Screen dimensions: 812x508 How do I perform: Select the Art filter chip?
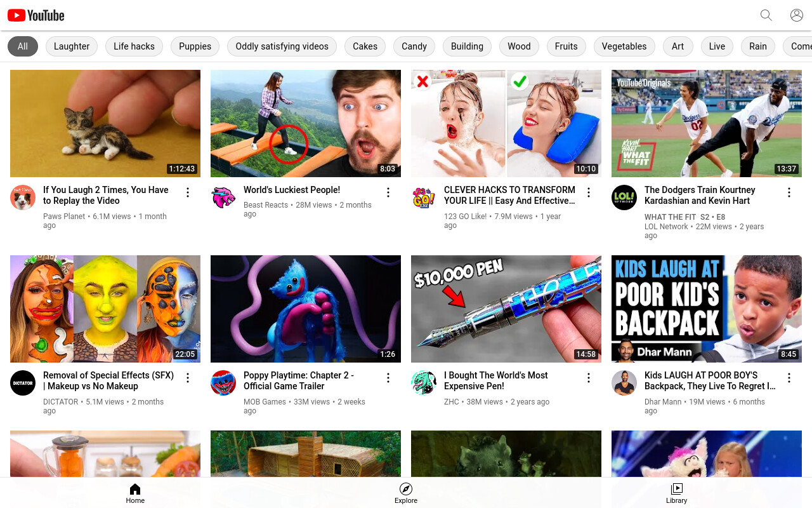point(678,46)
